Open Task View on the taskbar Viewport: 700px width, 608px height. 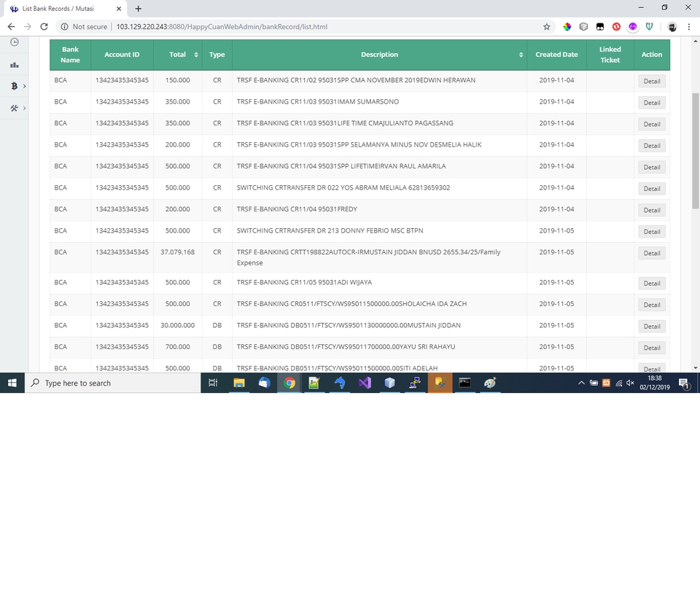click(213, 383)
